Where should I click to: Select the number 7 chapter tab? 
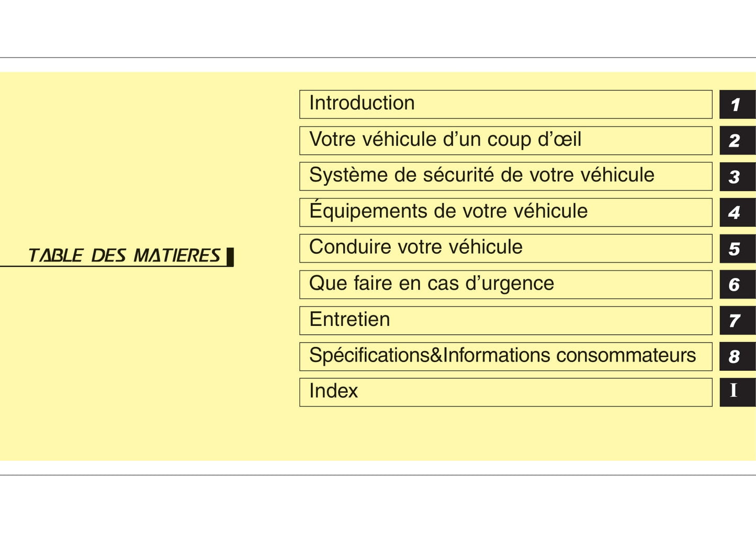tap(737, 320)
